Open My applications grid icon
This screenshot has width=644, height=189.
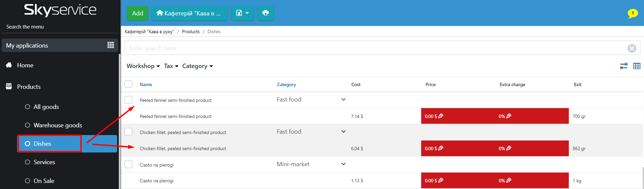[110, 45]
